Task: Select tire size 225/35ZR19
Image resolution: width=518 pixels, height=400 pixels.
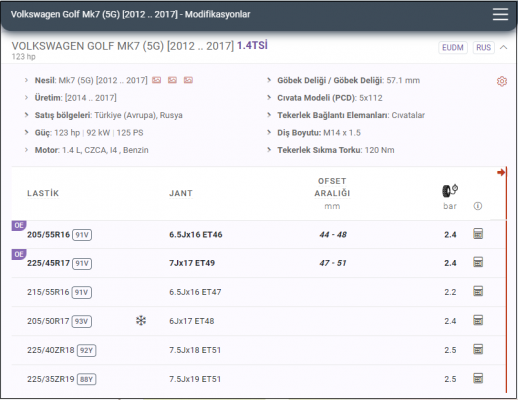Action: (51, 379)
